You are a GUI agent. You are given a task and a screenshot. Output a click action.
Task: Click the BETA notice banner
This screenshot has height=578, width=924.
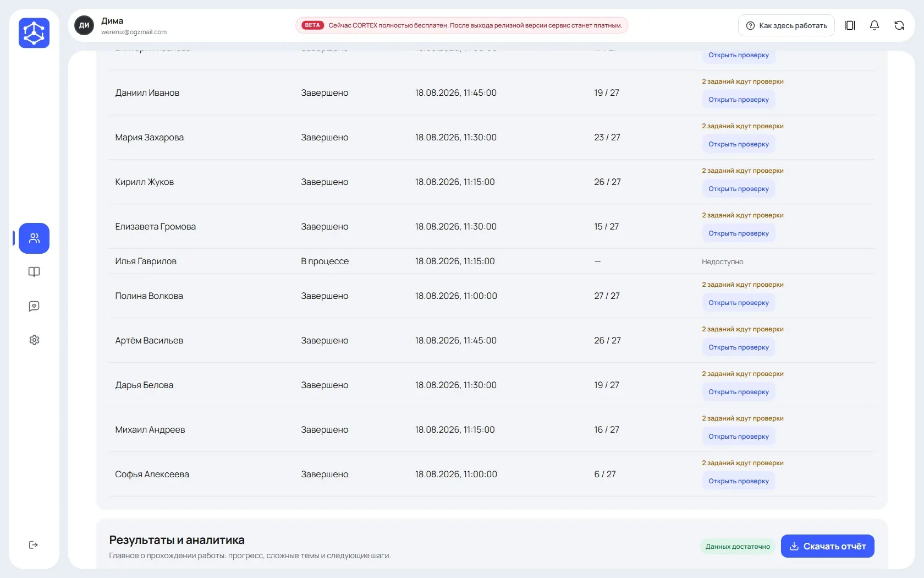point(462,25)
